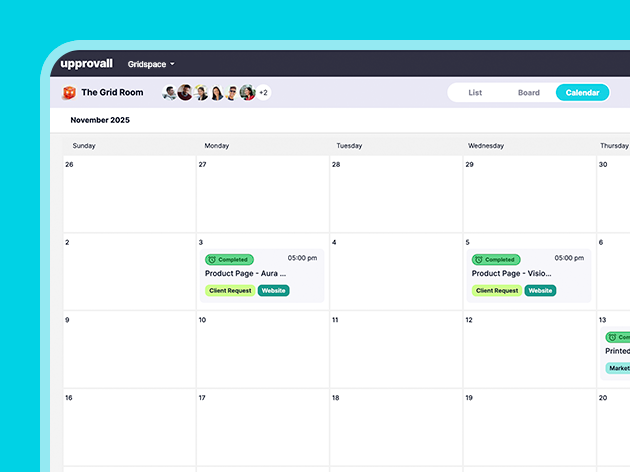Click Website tag on Aura task
Screen dimensions: 630x472
click(x=274, y=290)
